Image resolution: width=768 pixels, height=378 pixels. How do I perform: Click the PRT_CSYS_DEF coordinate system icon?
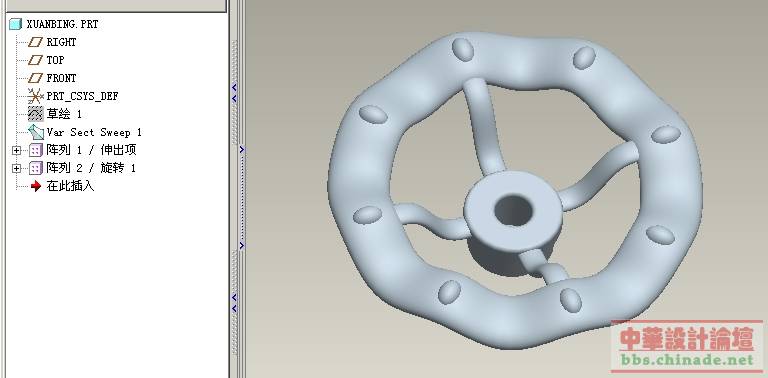[x=36, y=96]
